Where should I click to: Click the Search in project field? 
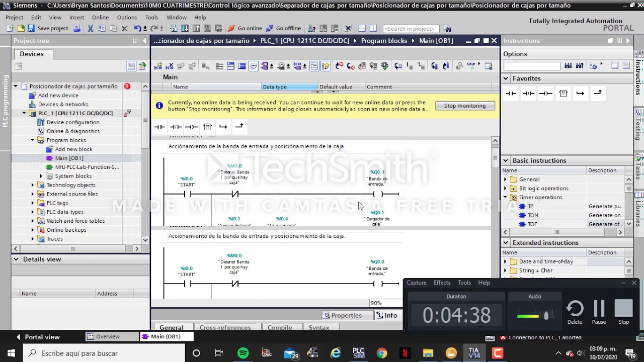tap(411, 29)
